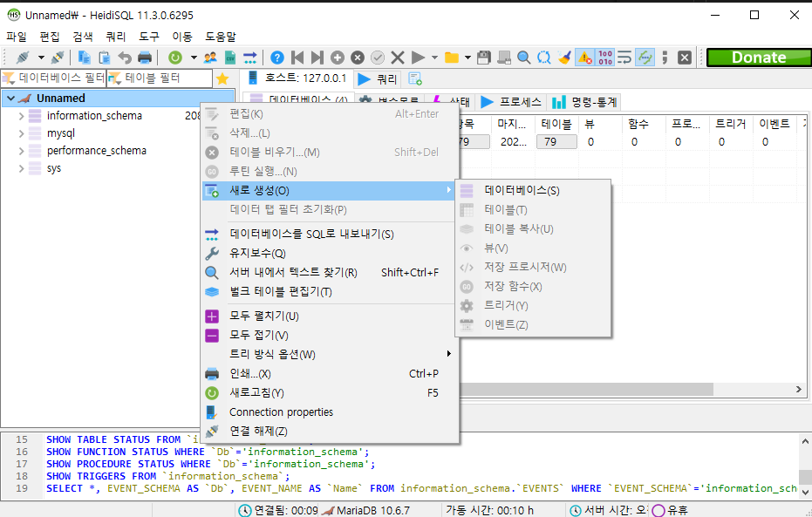Screen dimensions: 812x517
Task: Click the Donate button
Action: 759,58
